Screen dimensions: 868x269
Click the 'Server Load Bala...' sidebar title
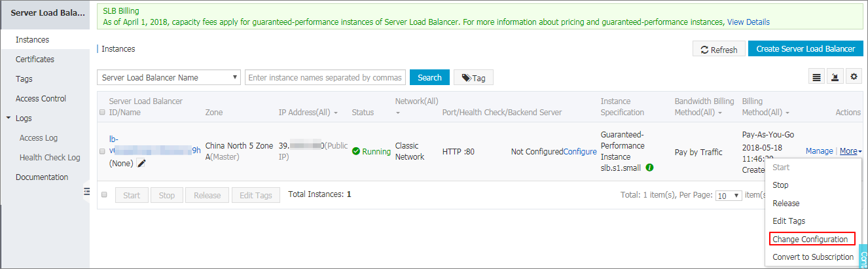click(48, 13)
